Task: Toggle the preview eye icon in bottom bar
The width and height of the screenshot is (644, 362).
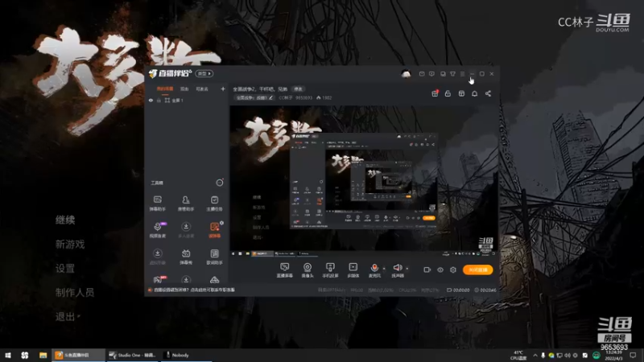Action: tap(440, 269)
